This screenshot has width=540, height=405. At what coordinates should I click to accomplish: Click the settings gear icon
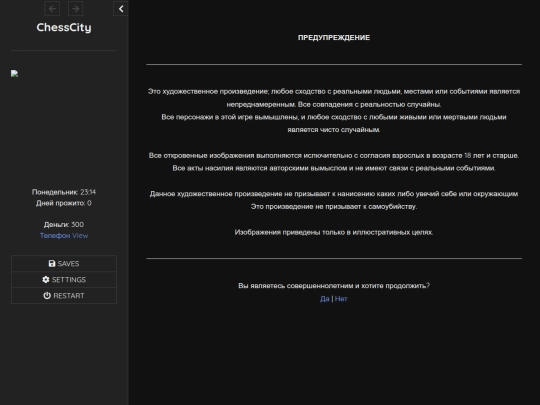46,280
